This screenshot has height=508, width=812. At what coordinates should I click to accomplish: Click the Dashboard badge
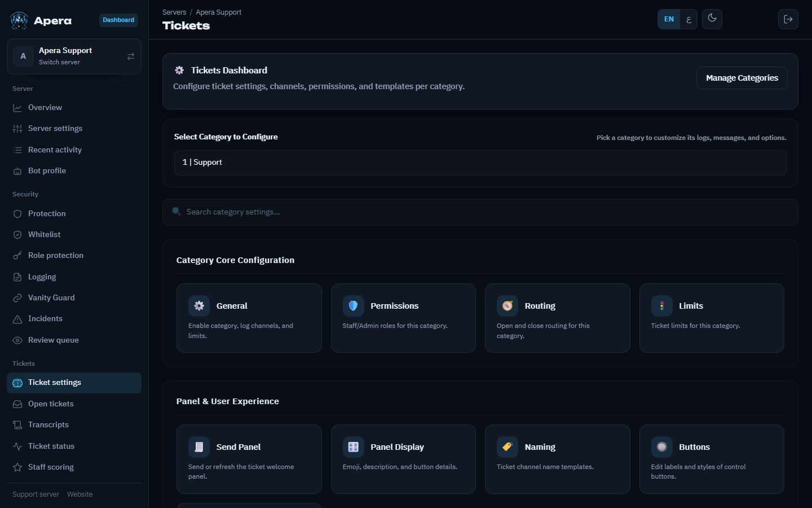point(118,20)
